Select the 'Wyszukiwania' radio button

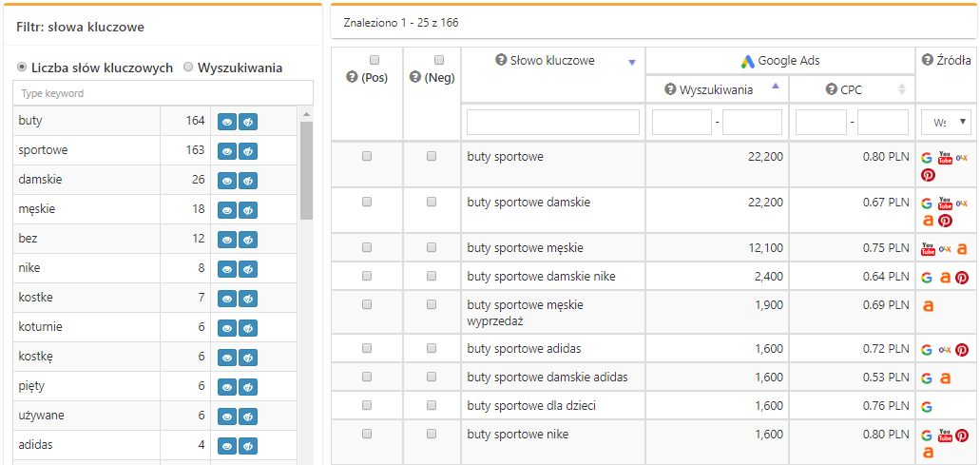pos(188,68)
